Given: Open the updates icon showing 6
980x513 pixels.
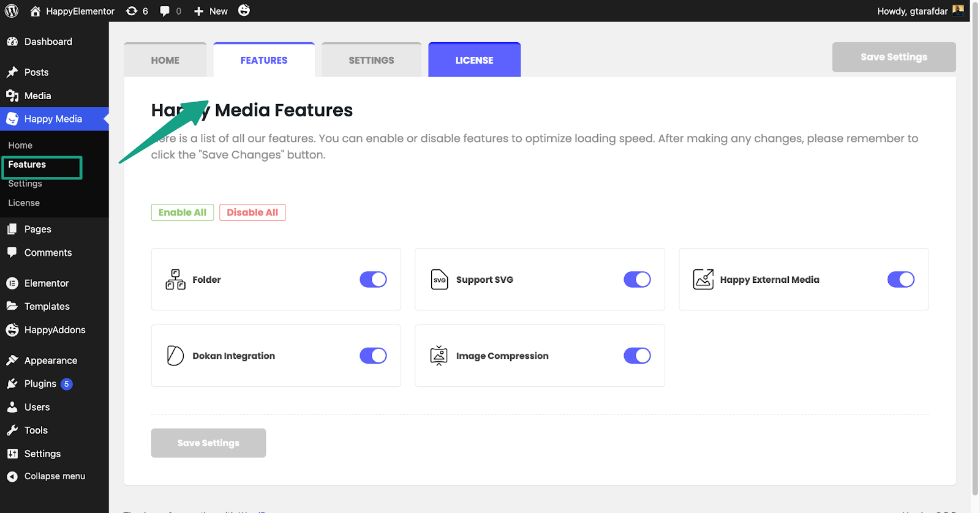Looking at the screenshot, I should [x=132, y=11].
